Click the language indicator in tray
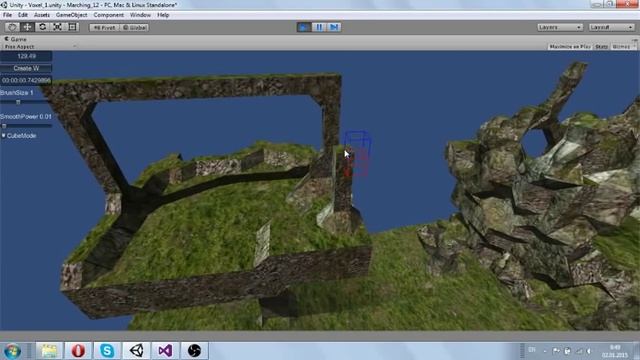Screen dimensions: 640x360 tap(532, 350)
